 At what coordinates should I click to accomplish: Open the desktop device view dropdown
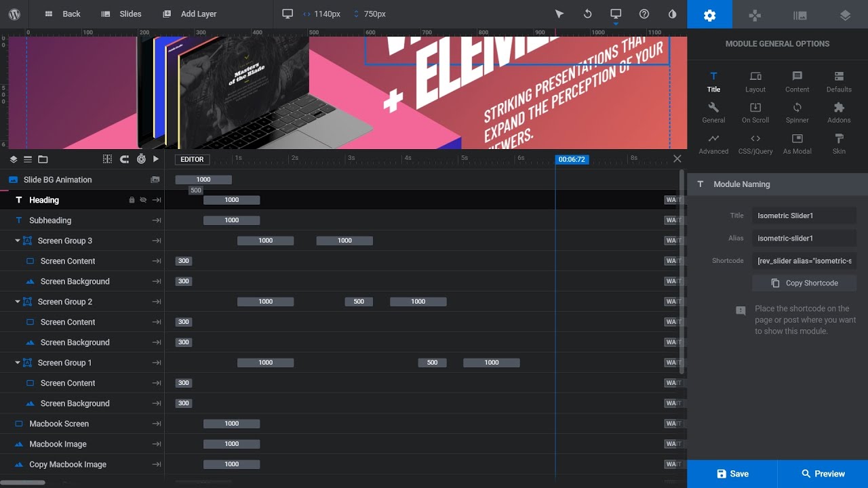616,14
